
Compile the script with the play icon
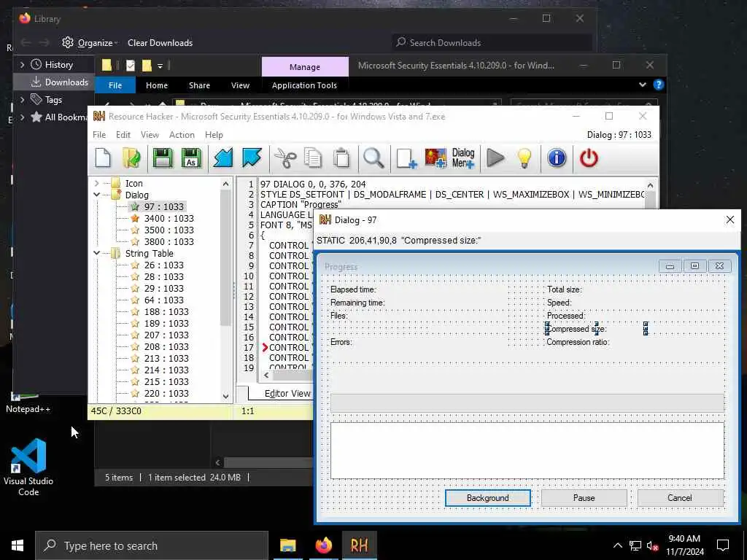coord(495,158)
